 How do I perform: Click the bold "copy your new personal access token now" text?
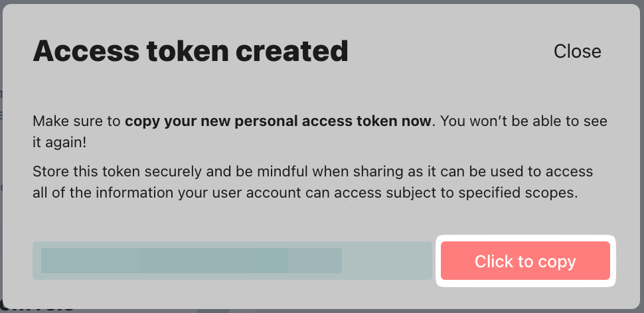[279, 122]
